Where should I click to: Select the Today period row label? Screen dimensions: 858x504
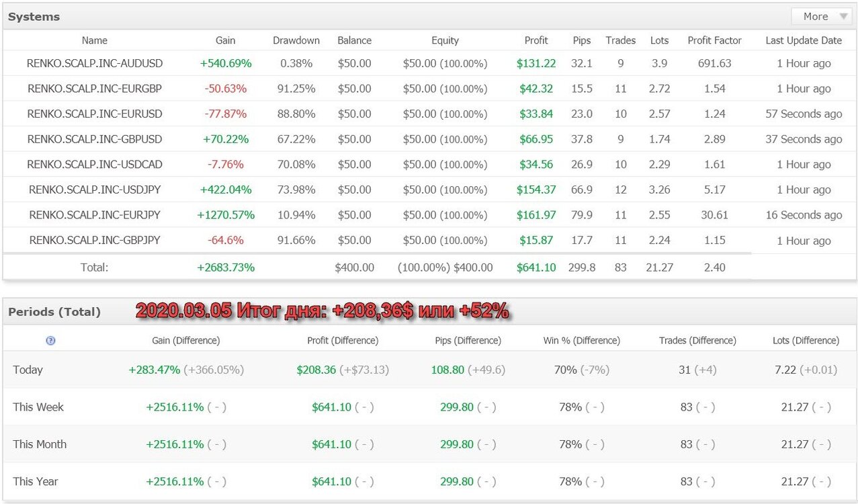(28, 370)
